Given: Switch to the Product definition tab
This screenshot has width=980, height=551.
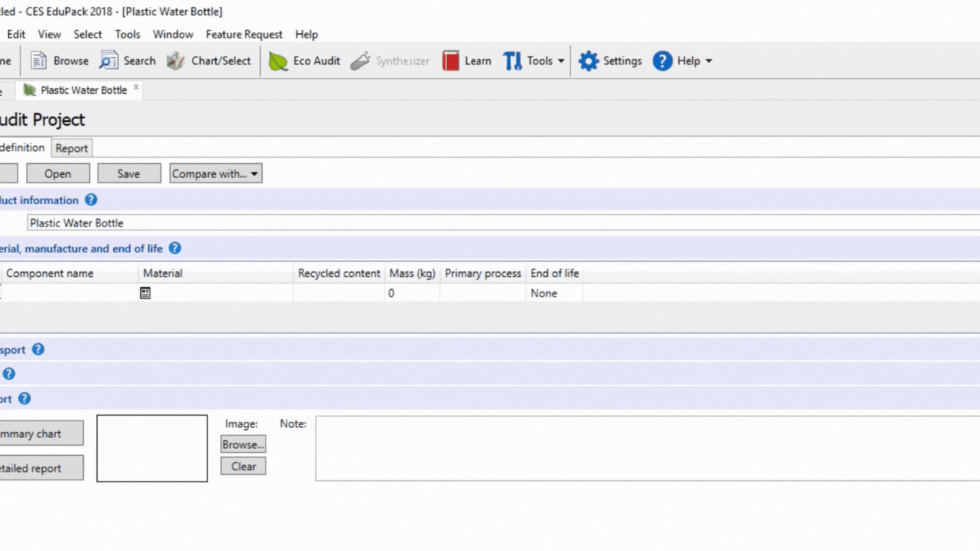Looking at the screenshot, I should click(23, 148).
